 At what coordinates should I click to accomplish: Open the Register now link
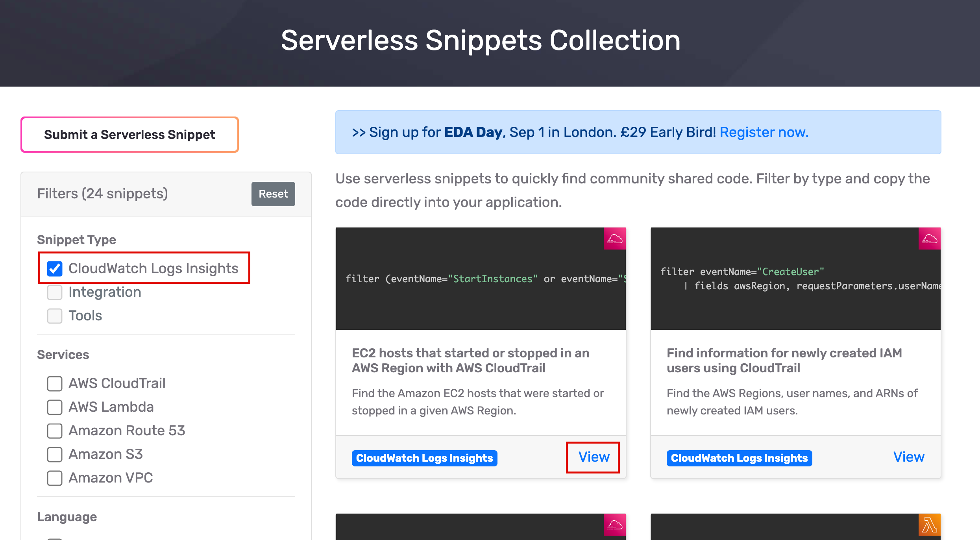764,132
